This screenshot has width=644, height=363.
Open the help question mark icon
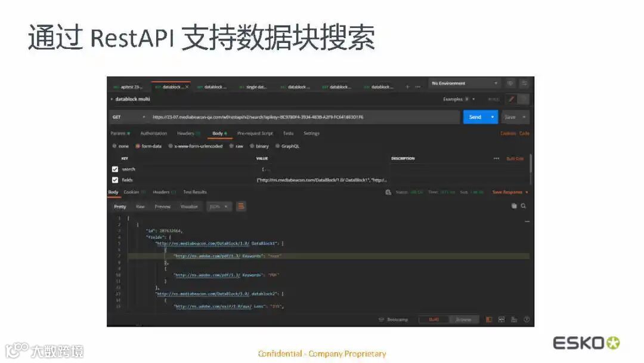(527, 319)
